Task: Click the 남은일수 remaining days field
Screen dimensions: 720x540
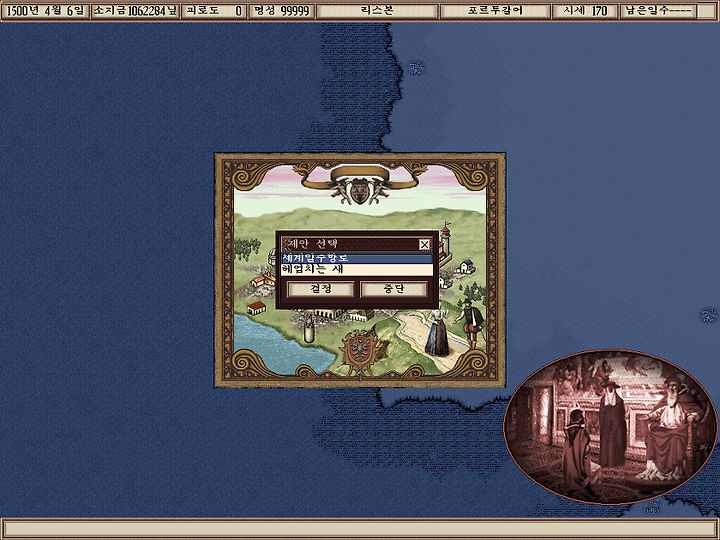Action: [x=658, y=11]
